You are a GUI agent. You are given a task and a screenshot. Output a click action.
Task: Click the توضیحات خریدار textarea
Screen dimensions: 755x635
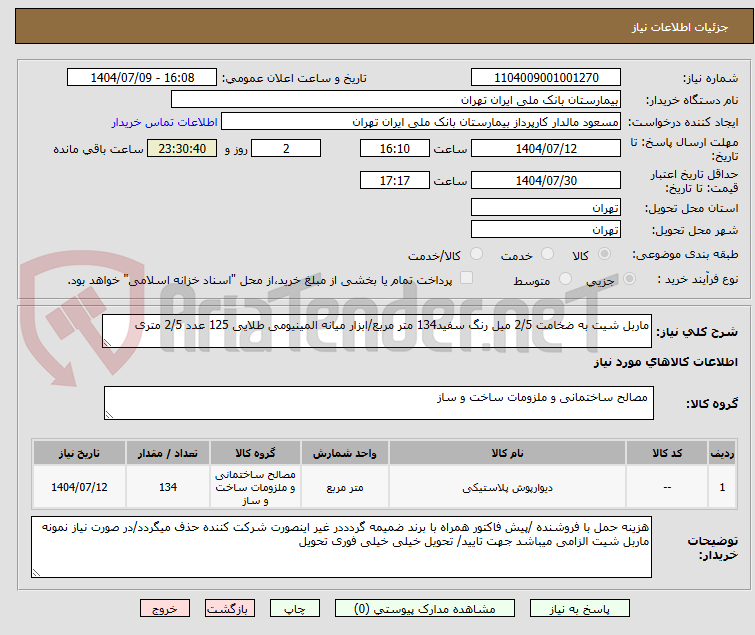[341, 547]
